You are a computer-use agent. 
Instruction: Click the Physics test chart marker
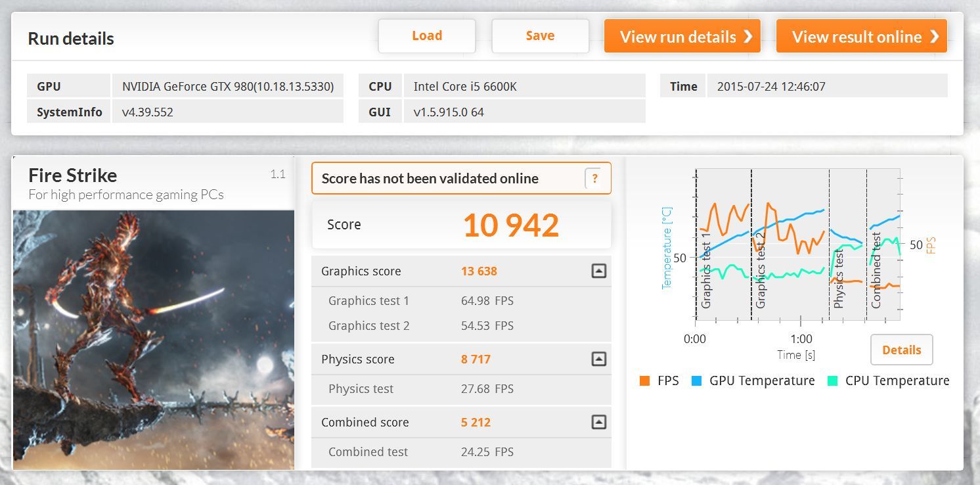tap(839, 279)
